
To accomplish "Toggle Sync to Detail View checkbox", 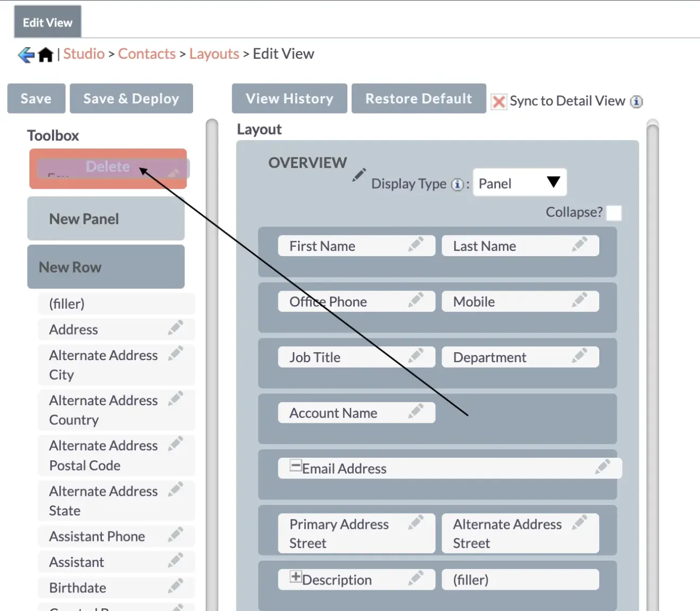I will pyautogui.click(x=498, y=101).
